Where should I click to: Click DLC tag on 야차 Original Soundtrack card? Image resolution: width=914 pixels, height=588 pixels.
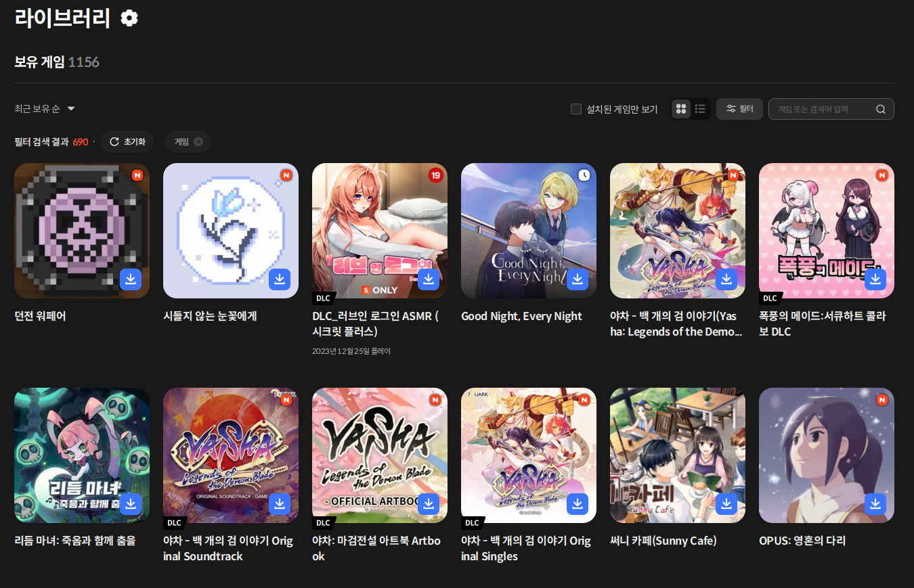(x=175, y=523)
